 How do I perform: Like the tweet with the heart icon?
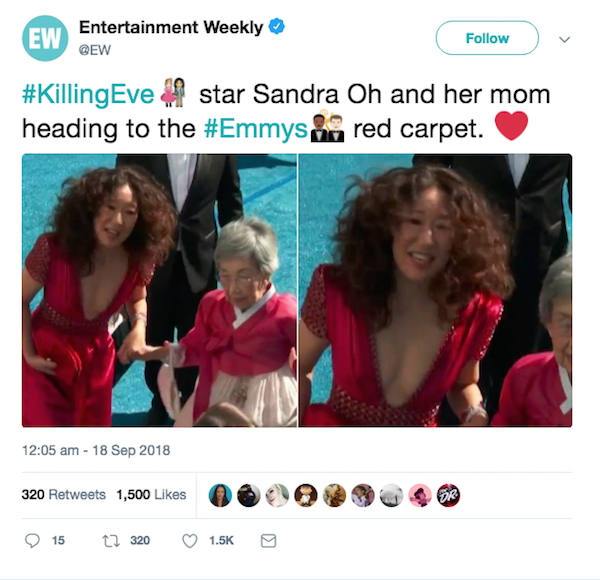pyautogui.click(x=190, y=541)
